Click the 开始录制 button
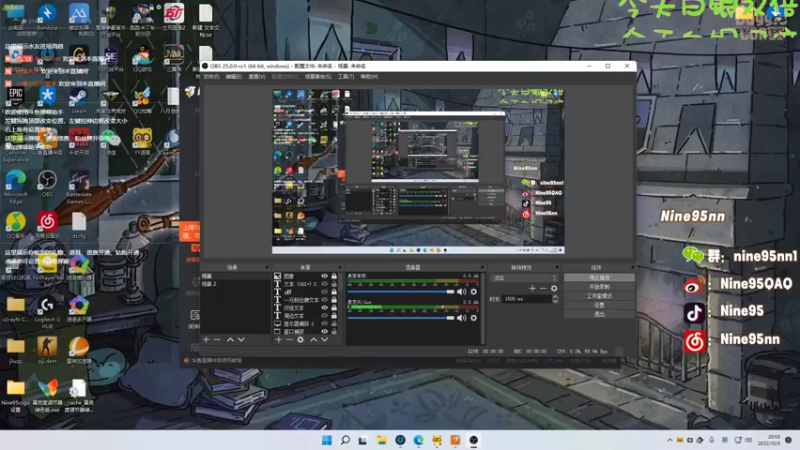The height and width of the screenshot is (450, 800). (599, 287)
